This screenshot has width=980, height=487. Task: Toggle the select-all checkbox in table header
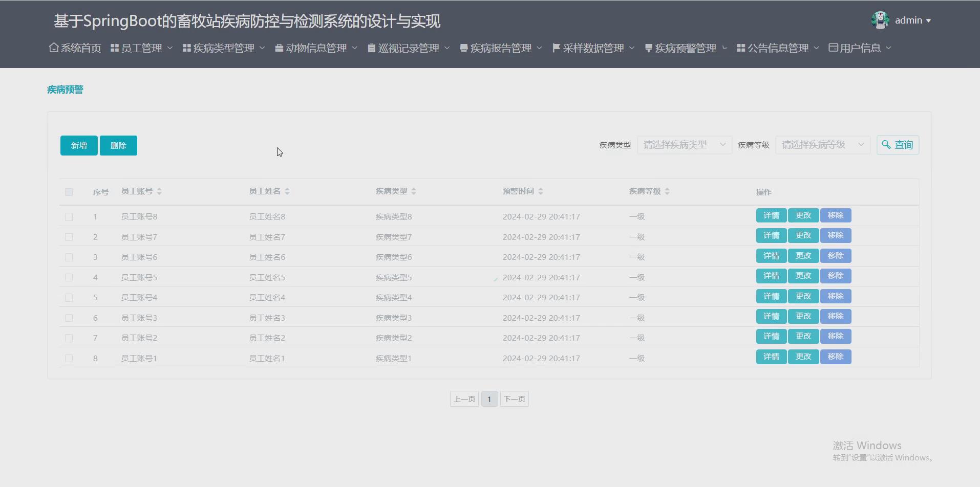click(x=69, y=192)
